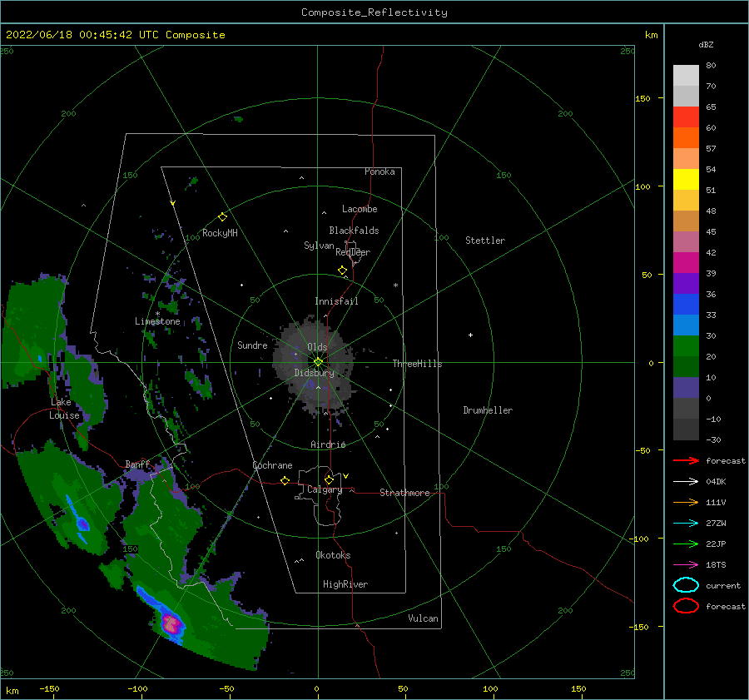
Task: Click the red forecast arrow in legend
Action: point(686,460)
